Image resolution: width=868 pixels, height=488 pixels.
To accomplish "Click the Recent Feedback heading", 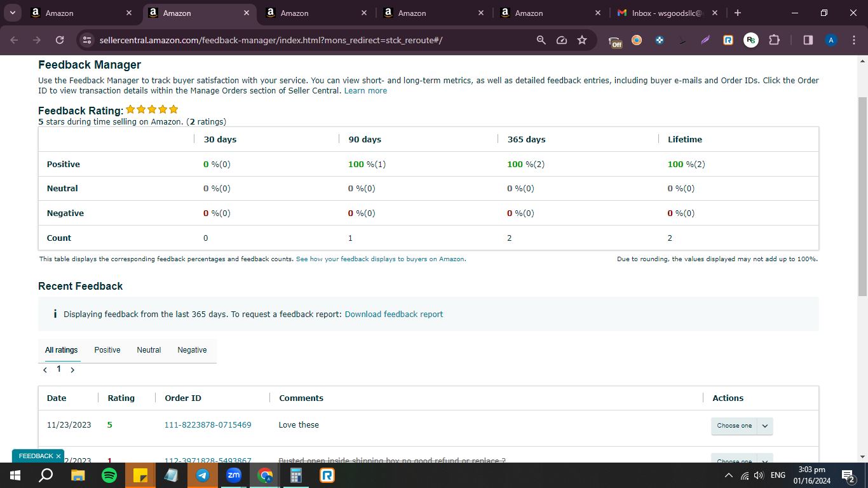I will click(x=81, y=287).
